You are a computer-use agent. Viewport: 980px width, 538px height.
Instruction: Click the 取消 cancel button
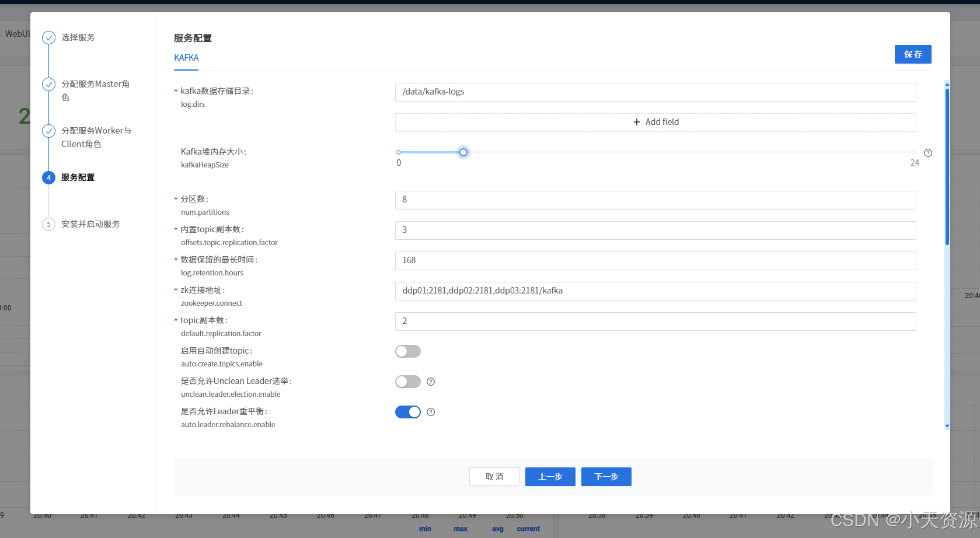[x=494, y=477]
